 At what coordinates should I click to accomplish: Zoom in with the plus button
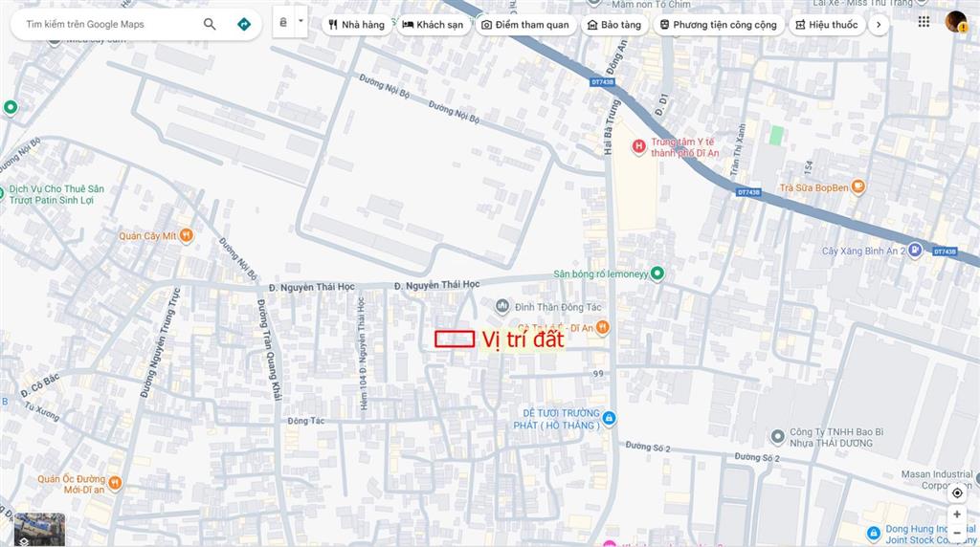pyautogui.click(x=957, y=514)
